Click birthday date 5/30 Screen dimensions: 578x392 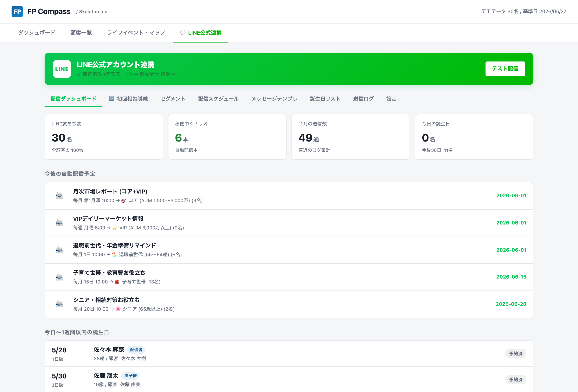click(59, 376)
